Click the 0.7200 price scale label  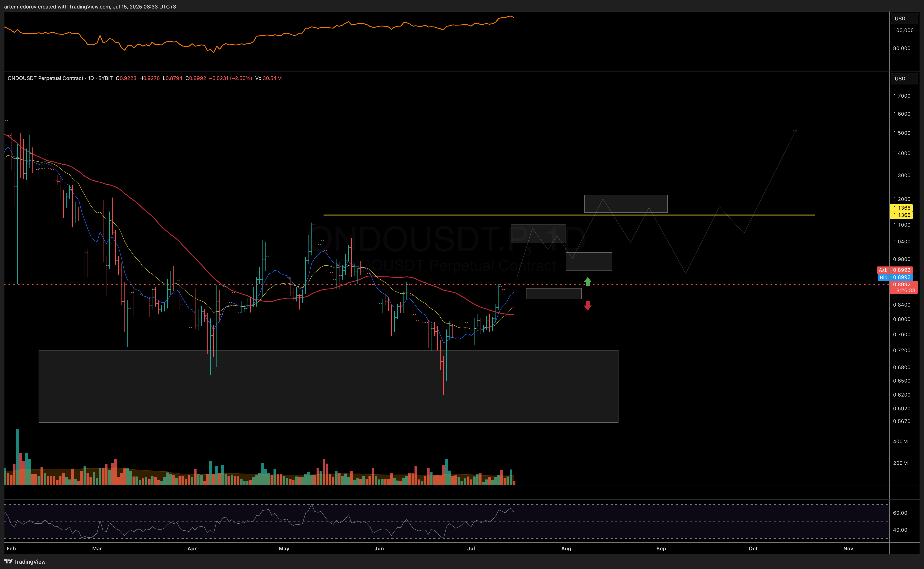pos(902,350)
